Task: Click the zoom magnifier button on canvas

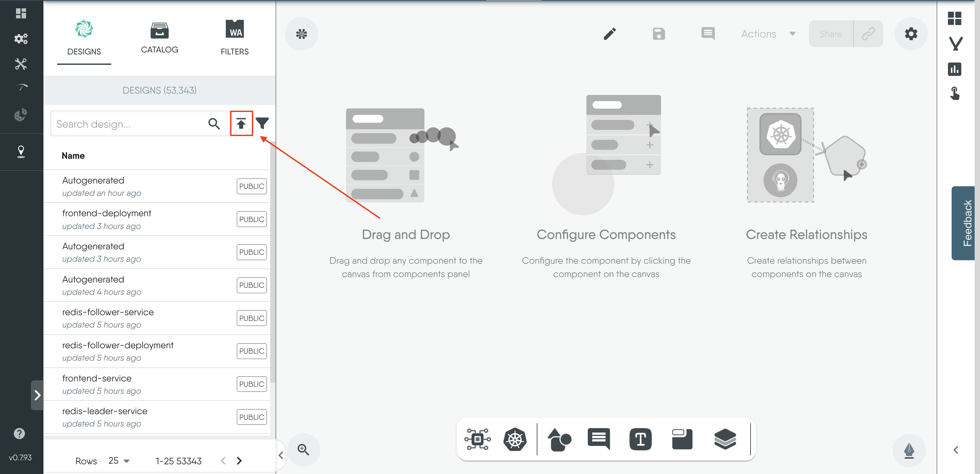Action: tap(303, 450)
